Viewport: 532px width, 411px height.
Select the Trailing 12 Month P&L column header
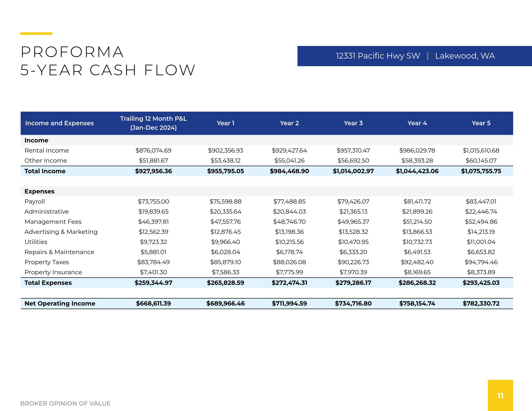click(153, 123)
